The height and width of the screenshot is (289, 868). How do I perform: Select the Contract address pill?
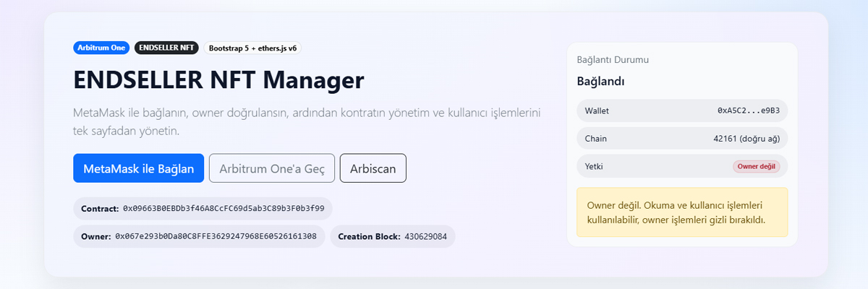[x=203, y=209]
